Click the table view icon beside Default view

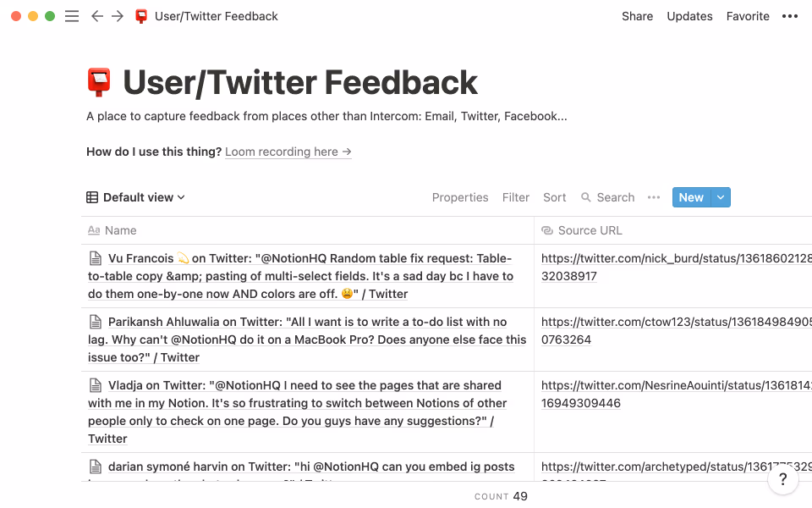coord(91,196)
